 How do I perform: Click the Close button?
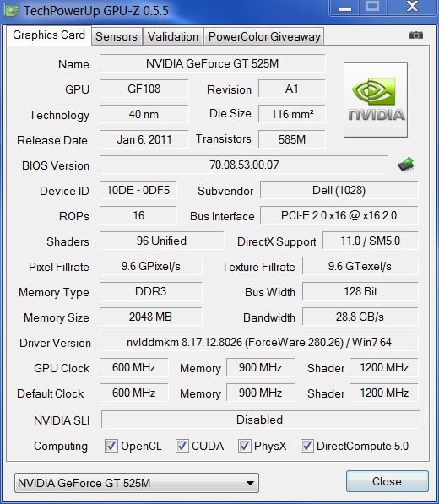tap(388, 481)
